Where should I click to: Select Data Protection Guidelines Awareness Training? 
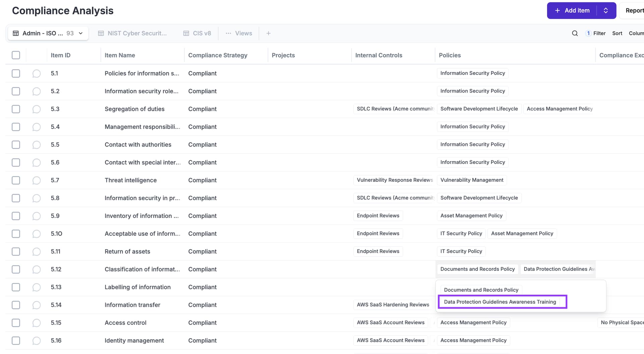coord(500,302)
